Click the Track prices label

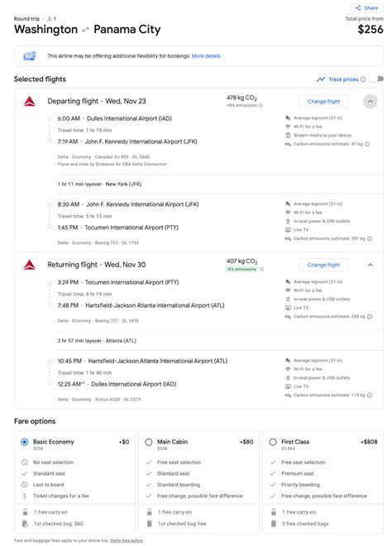pos(343,79)
